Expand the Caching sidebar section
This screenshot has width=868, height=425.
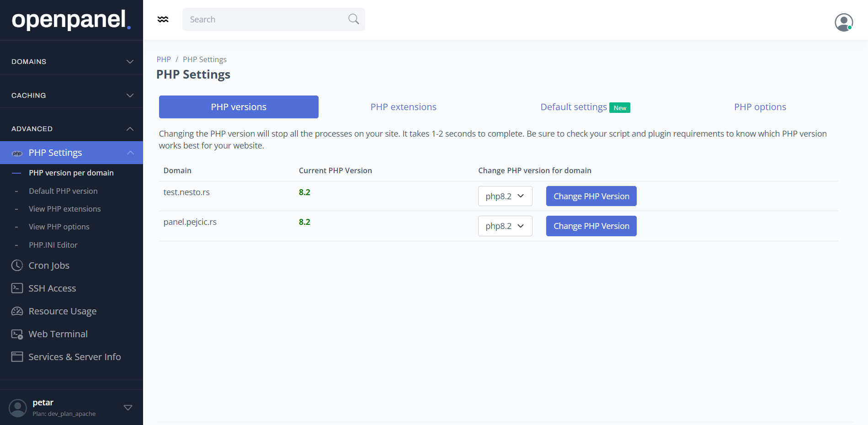(130, 96)
